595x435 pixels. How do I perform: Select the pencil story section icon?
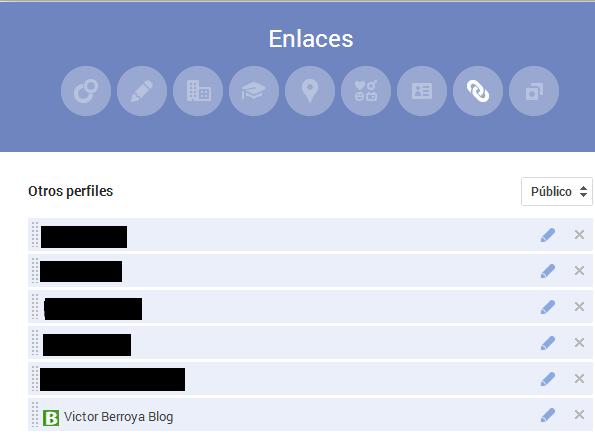coord(142,91)
